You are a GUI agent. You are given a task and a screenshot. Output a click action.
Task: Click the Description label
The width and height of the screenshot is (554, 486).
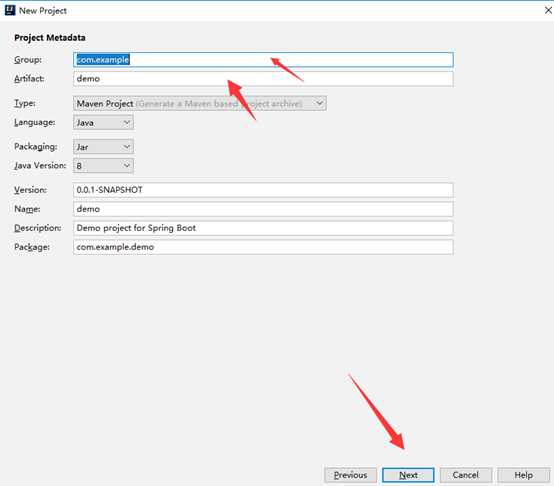point(37,228)
